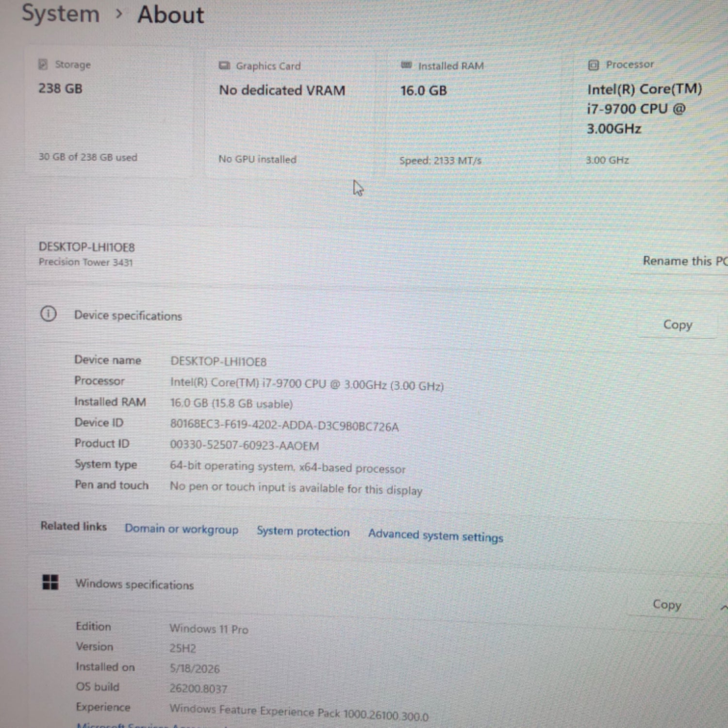Click the Device specifications info icon
Image resolution: width=728 pixels, height=728 pixels.
pyautogui.click(x=48, y=314)
